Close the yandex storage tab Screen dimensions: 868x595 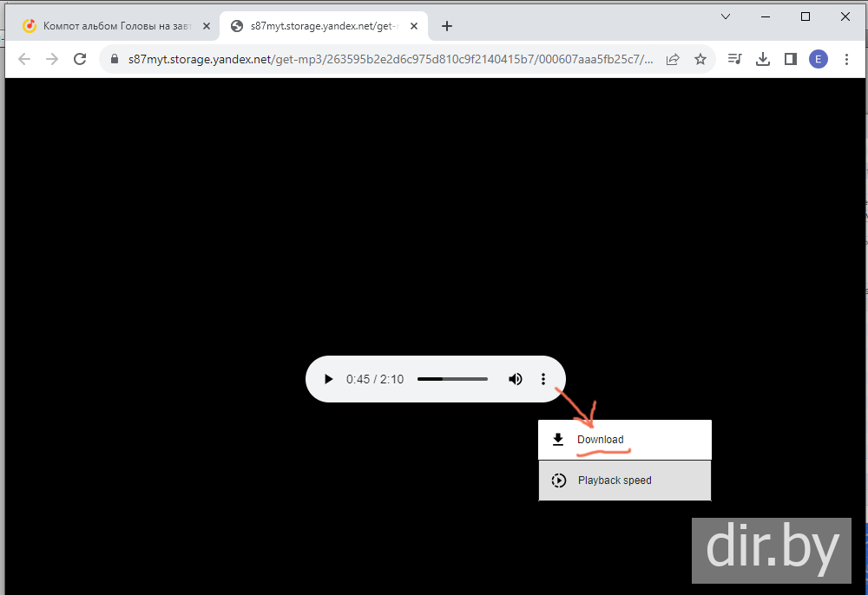pos(414,26)
